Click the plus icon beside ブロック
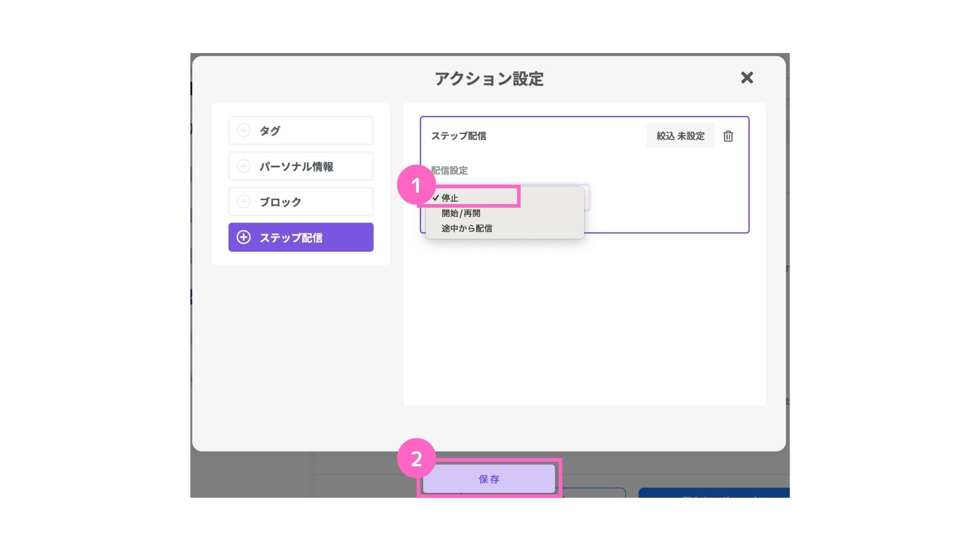Screen dimensions: 980x551 point(244,202)
